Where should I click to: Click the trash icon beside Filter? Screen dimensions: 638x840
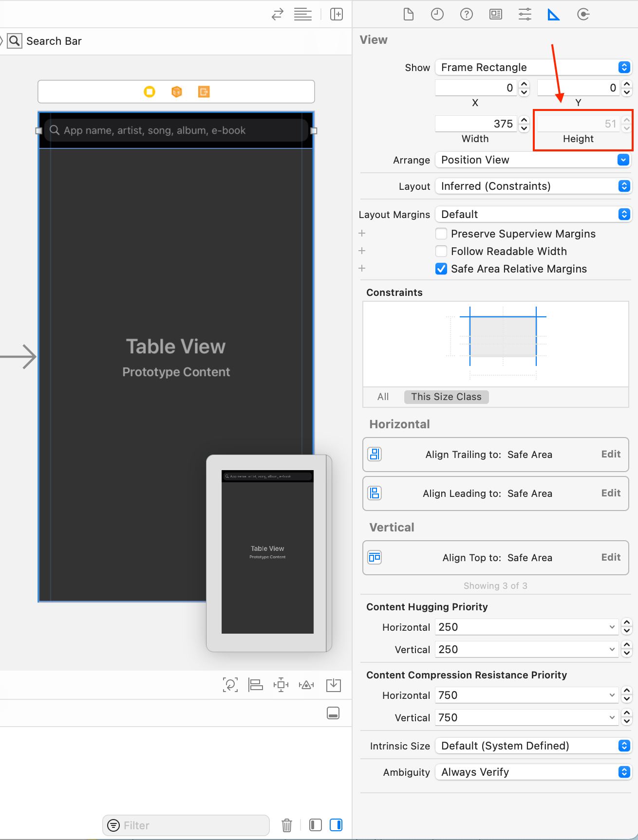point(287,825)
